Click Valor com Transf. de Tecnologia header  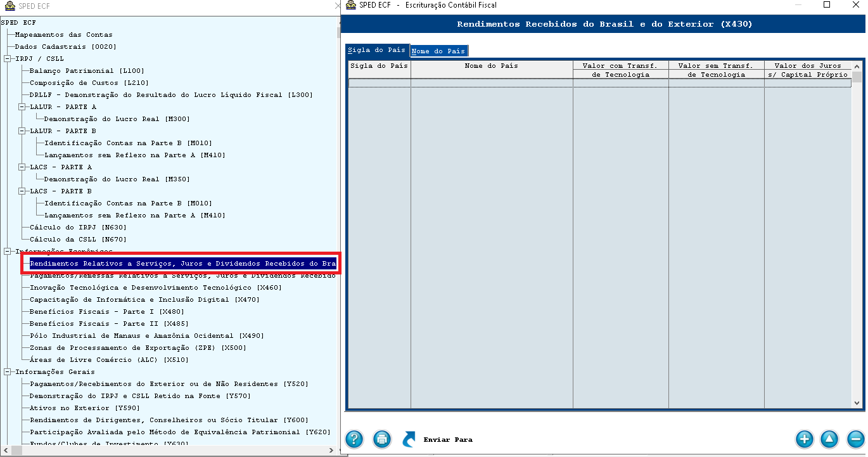[x=620, y=70]
